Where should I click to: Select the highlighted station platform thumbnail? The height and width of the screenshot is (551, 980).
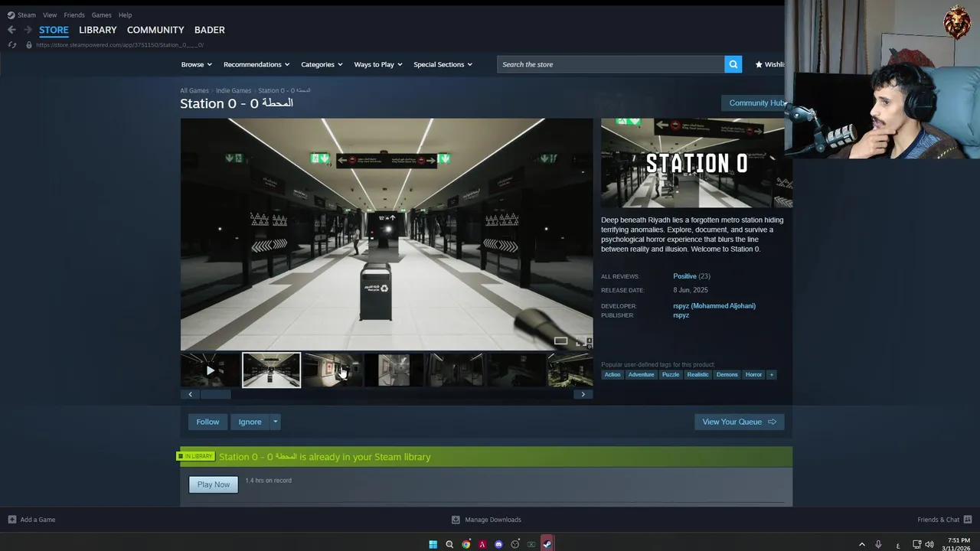click(272, 370)
